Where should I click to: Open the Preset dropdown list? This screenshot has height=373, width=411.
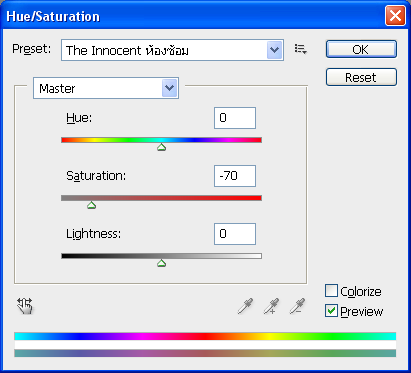pos(172,50)
